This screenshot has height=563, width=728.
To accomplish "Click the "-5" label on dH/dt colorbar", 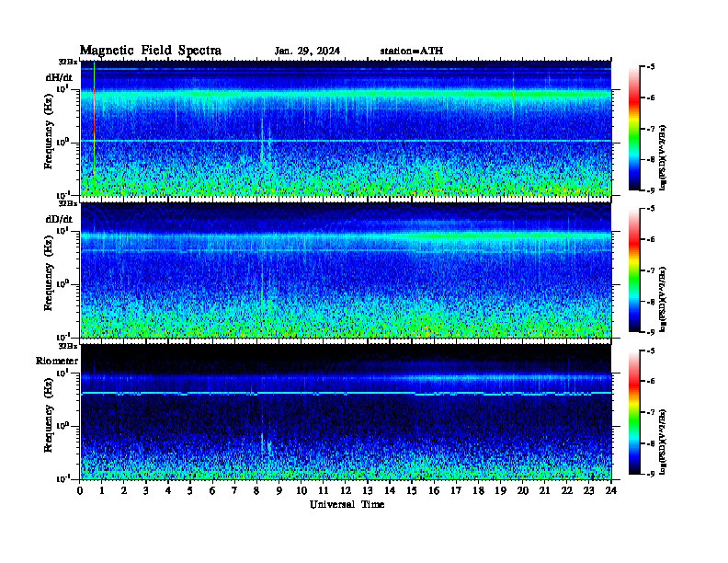I will point(651,67).
